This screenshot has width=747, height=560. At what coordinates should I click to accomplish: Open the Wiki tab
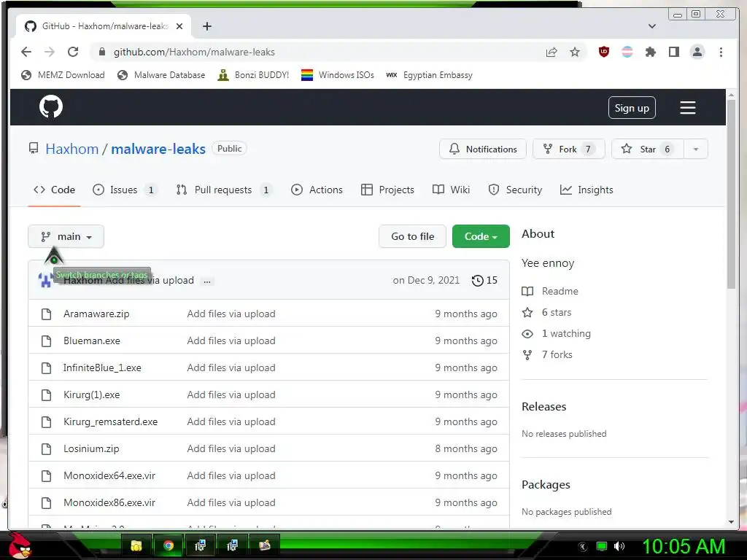(x=451, y=190)
